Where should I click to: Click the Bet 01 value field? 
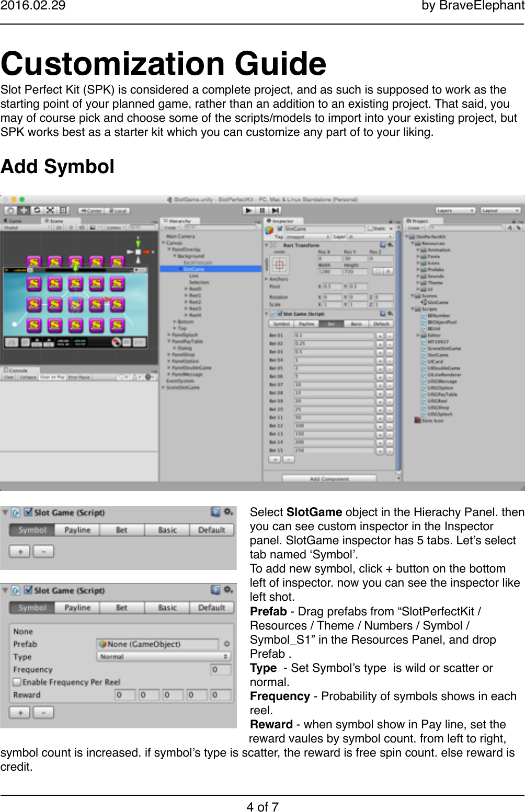click(x=334, y=336)
